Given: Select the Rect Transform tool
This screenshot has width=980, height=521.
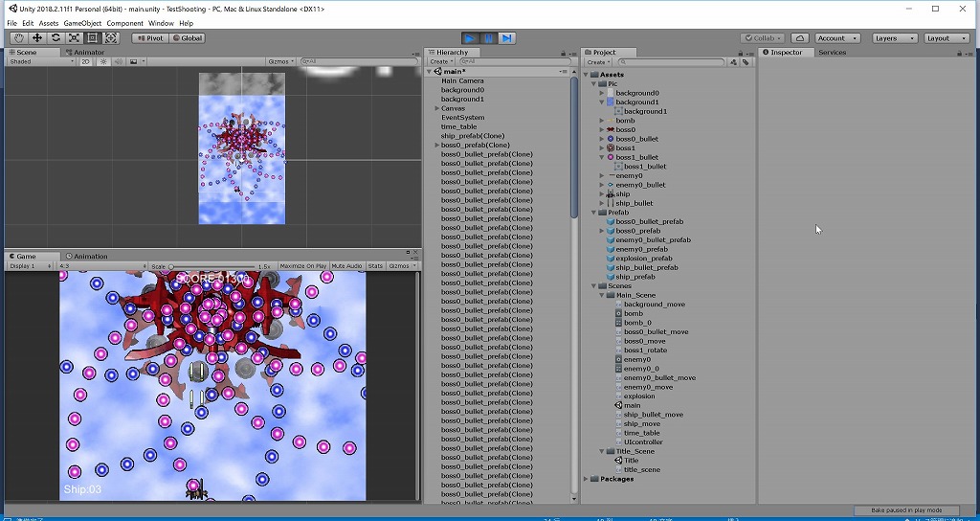Looking at the screenshot, I should pos(92,38).
